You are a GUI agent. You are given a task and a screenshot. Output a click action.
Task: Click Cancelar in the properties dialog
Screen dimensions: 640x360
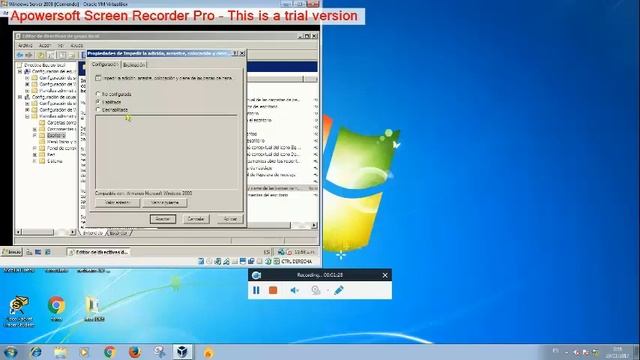tap(196, 219)
